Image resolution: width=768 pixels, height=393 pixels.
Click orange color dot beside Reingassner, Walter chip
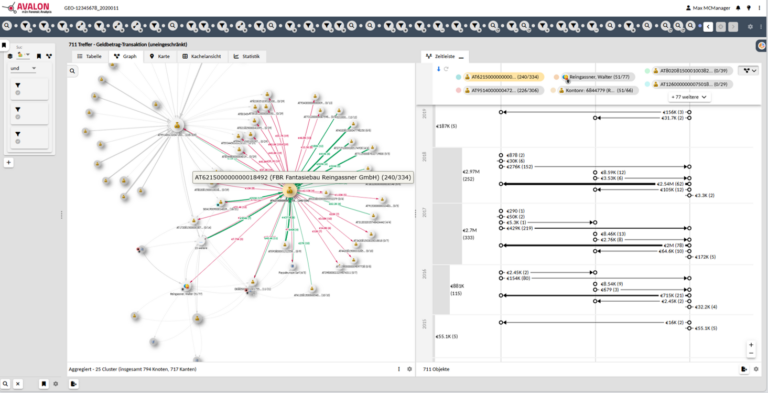pos(556,77)
